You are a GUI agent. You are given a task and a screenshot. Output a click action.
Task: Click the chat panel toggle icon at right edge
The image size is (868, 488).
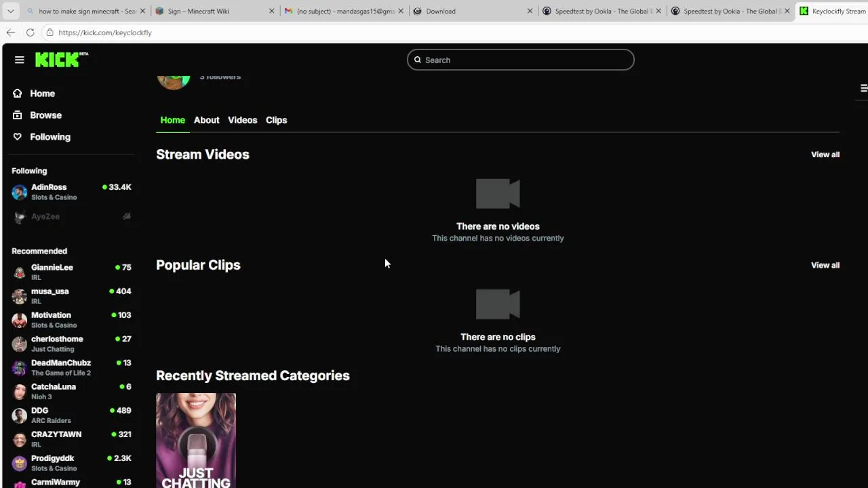click(x=863, y=88)
